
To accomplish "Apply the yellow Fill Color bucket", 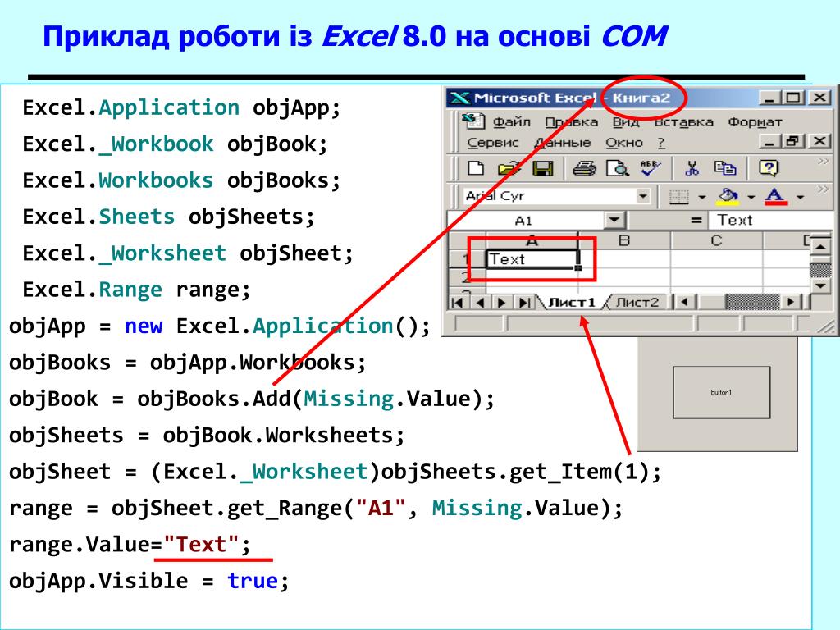I will 727,197.
